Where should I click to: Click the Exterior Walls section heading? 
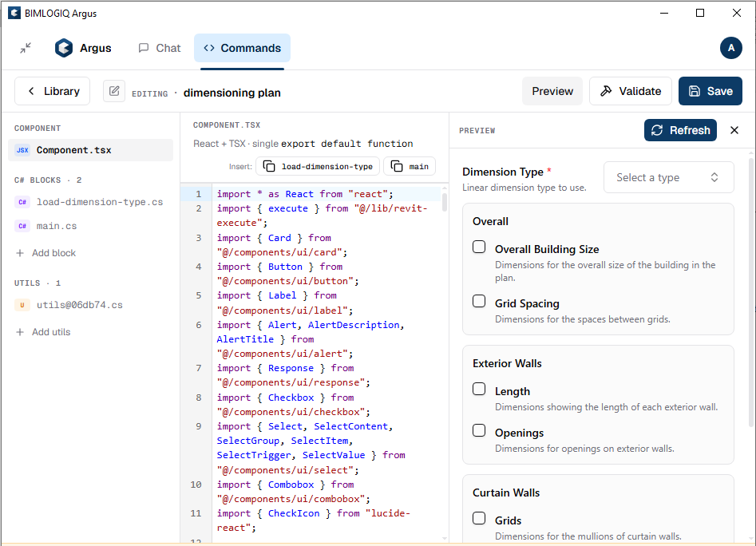click(x=507, y=363)
